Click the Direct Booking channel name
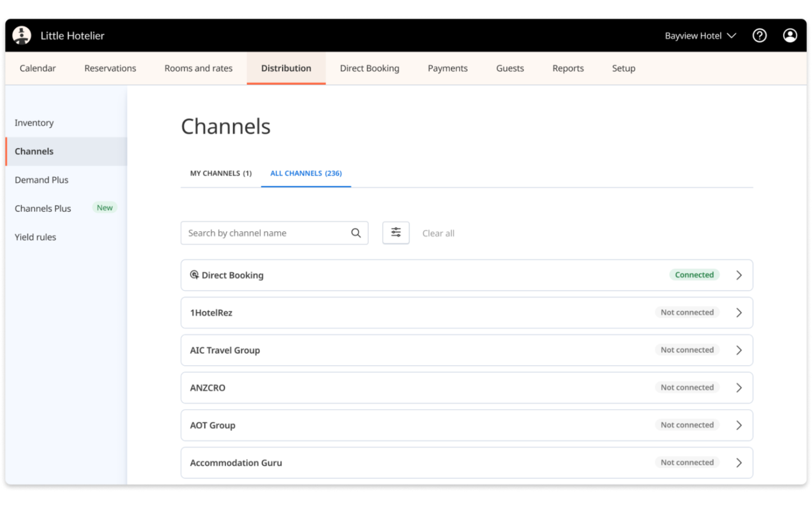Image resolution: width=812 pixels, height=508 pixels. pos(233,276)
